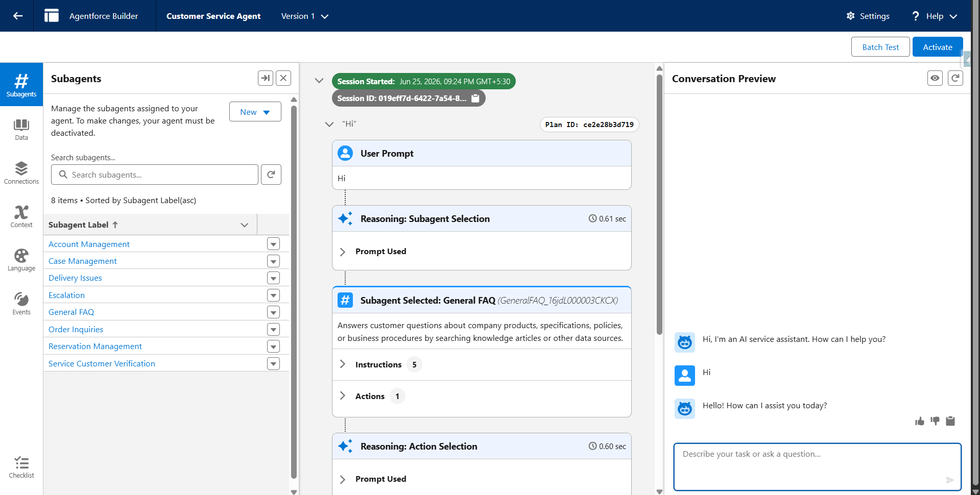Open the Events sidebar tab
Image resolution: width=980 pixels, height=495 pixels.
[21, 304]
